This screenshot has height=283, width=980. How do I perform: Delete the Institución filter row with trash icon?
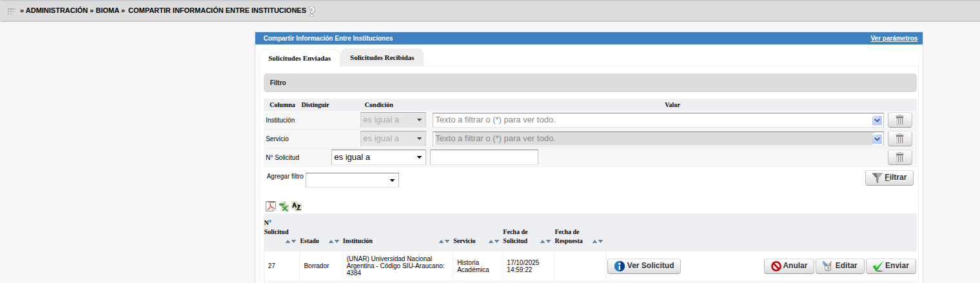click(899, 120)
